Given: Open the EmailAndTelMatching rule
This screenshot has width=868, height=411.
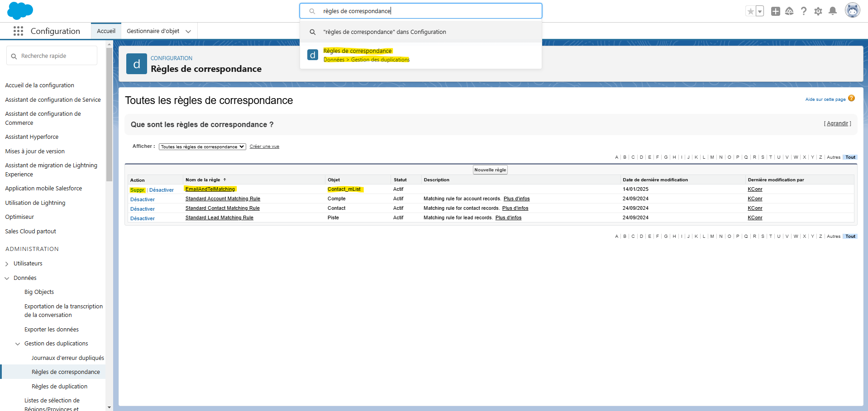Looking at the screenshot, I should pos(210,189).
